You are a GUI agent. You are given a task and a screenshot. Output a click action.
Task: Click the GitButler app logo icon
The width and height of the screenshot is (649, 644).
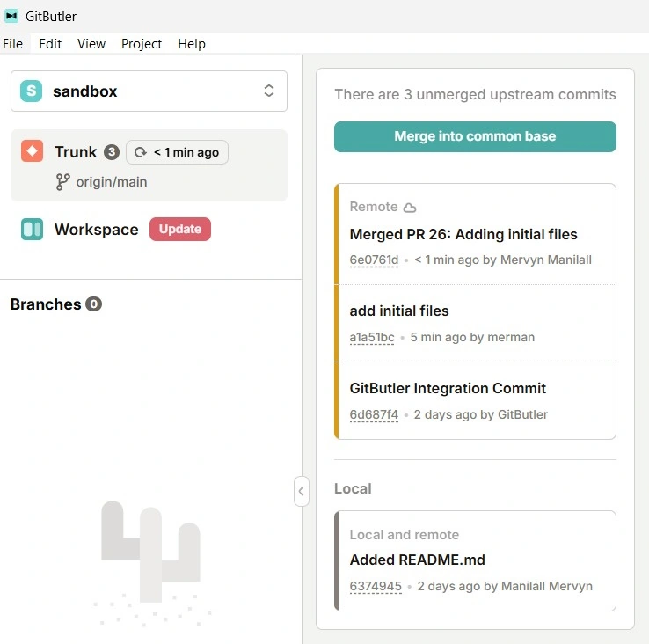11,16
